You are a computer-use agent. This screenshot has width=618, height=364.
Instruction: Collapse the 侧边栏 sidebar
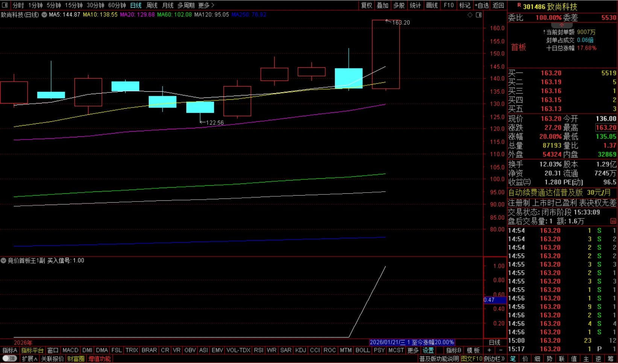[x=494, y=359]
